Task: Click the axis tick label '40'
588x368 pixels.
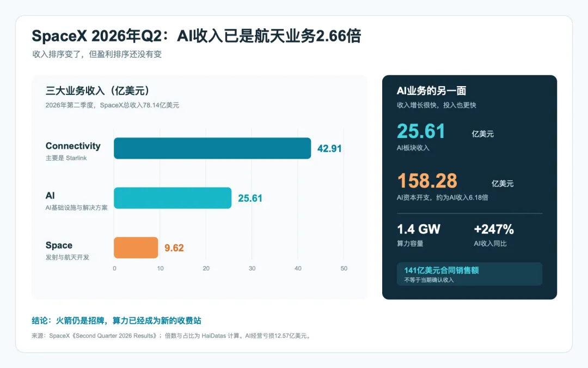Action: click(x=298, y=268)
